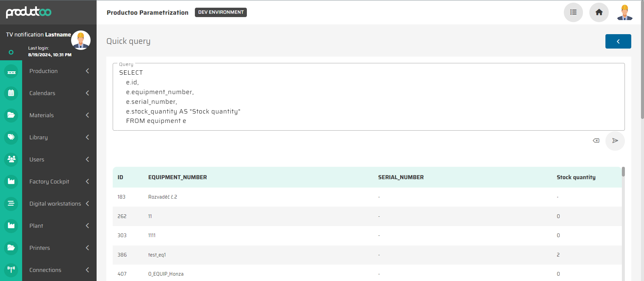This screenshot has width=644, height=281.
Task: Open user profile avatar in top bar
Action: [625, 12]
